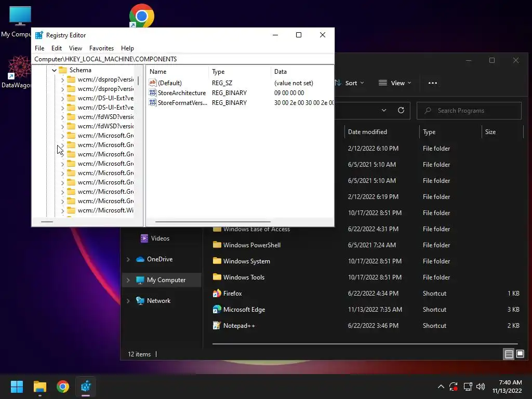Open the Help menu in Registry Editor
This screenshot has width=532, height=399.
tap(127, 48)
